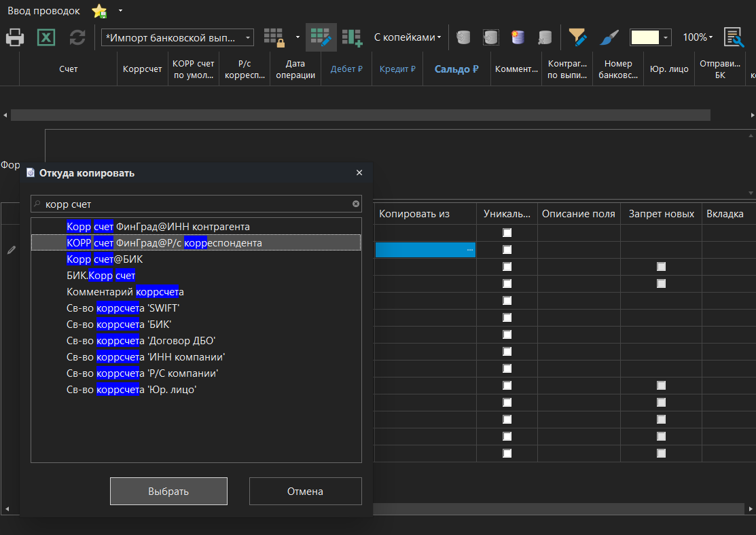Check the last checkbox in Уникаль... column
Image resolution: width=756 pixels, height=535 pixels.
pos(507,454)
